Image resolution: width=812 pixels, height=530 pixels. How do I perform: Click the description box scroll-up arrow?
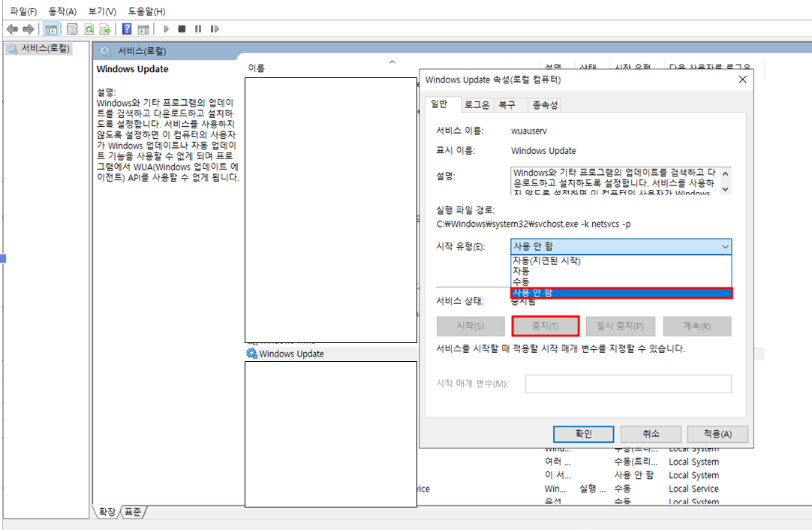tap(725, 173)
